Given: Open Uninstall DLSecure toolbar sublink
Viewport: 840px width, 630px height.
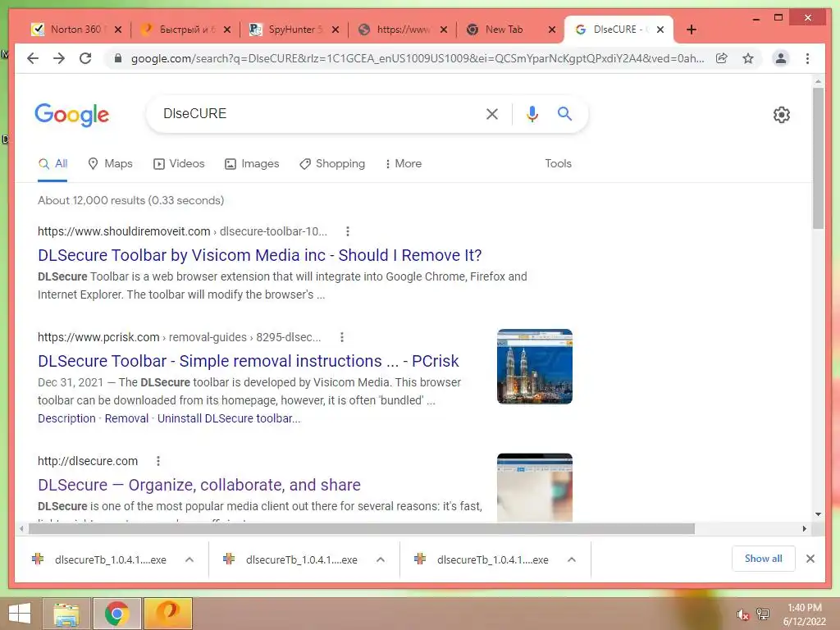Looking at the screenshot, I should [x=229, y=418].
